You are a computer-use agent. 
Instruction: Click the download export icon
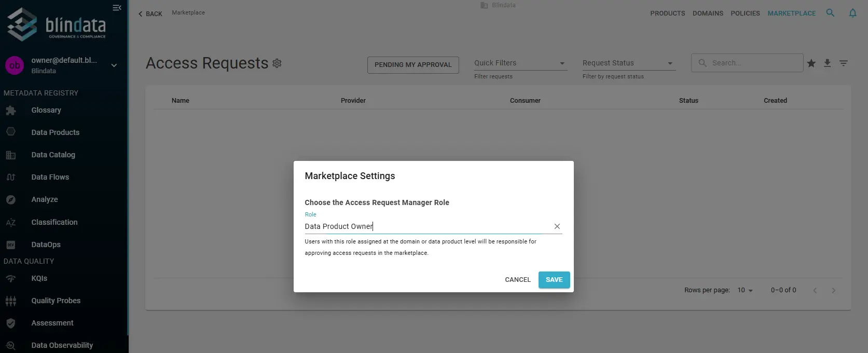[828, 63]
